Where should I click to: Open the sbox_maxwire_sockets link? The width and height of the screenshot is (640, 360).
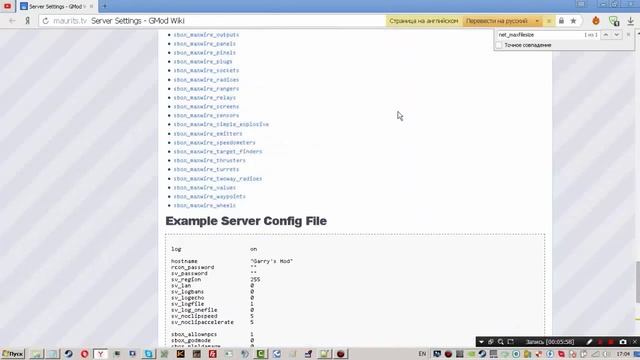(206, 71)
